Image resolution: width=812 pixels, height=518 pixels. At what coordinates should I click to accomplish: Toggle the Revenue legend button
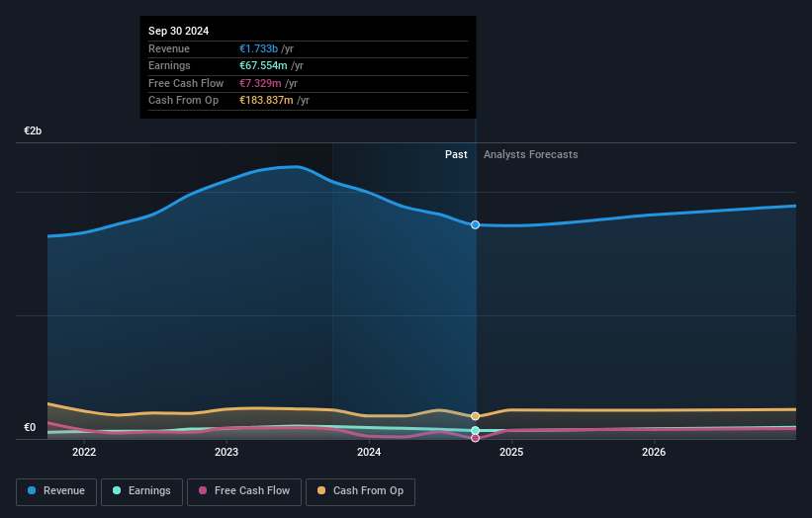click(x=56, y=491)
